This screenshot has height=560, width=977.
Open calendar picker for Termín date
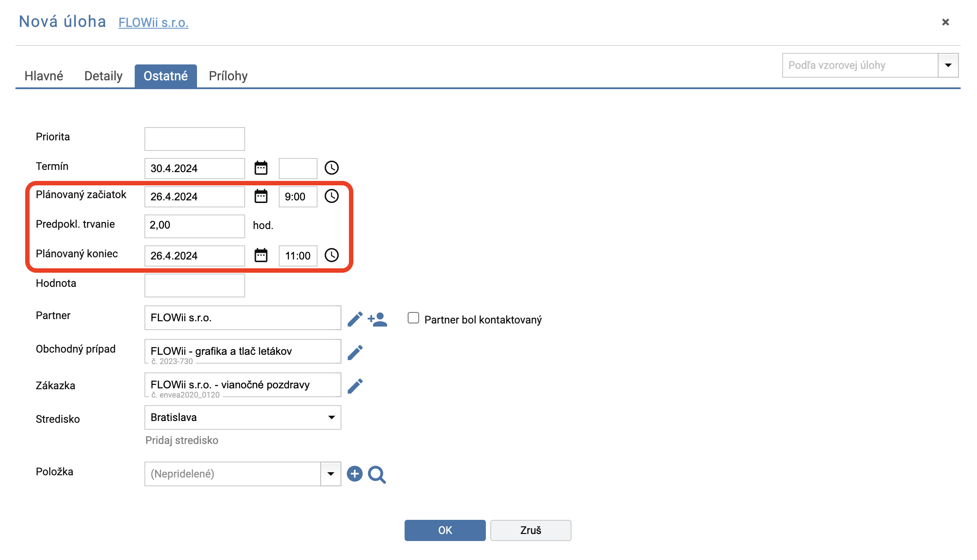[x=261, y=168]
